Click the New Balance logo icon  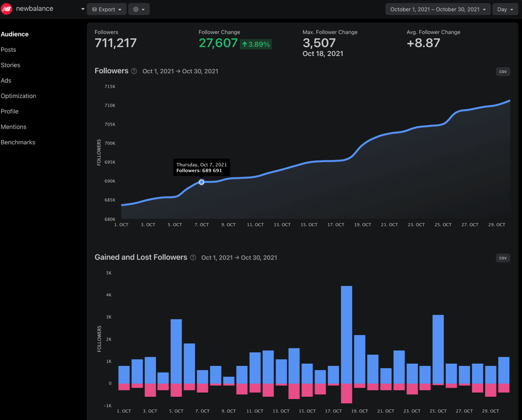(x=6, y=9)
